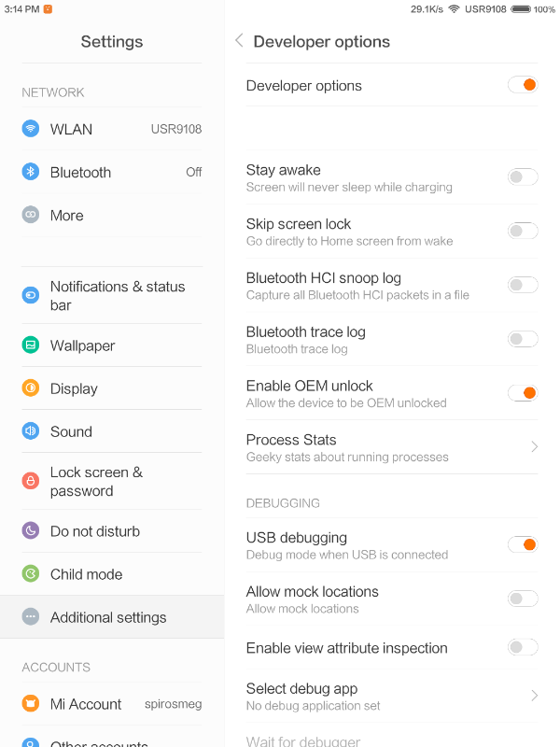Turn off the main Developer options switch
The height and width of the screenshot is (747, 560).
coord(523,85)
